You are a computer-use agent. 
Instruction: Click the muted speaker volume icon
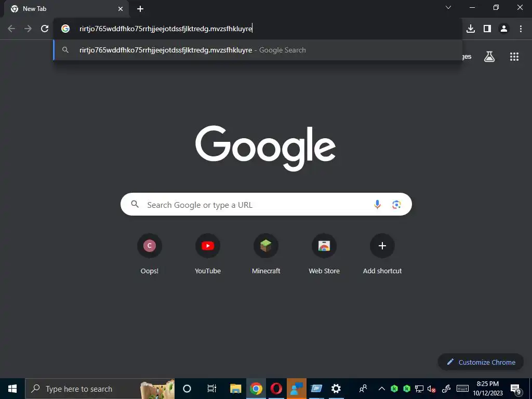click(432, 389)
